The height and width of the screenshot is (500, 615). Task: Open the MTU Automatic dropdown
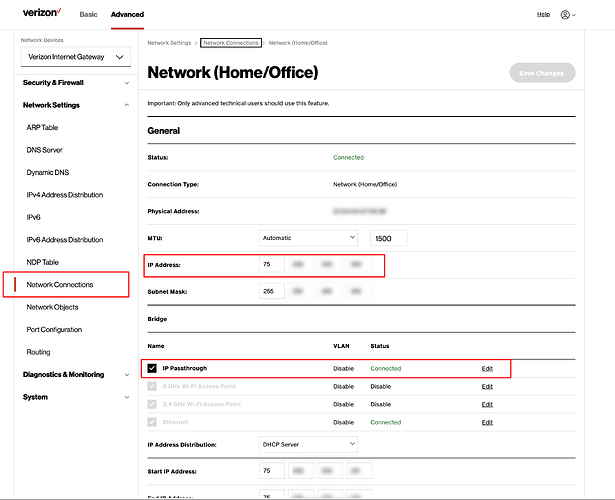coord(308,238)
